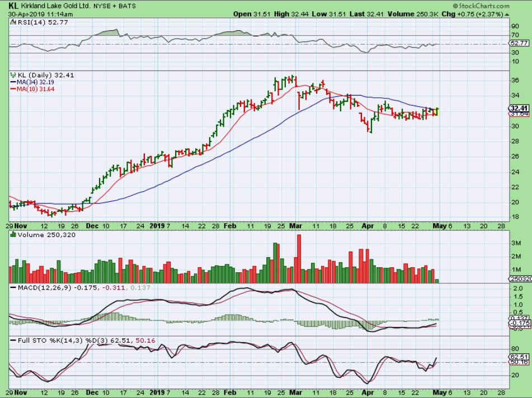Click the NYSE + BATS exchange label
532x398 pixels.
coord(115,6)
